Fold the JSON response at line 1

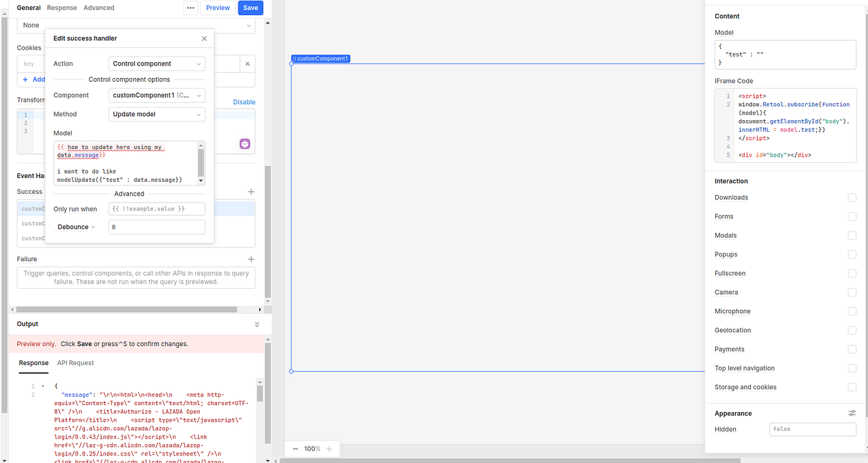point(43,386)
